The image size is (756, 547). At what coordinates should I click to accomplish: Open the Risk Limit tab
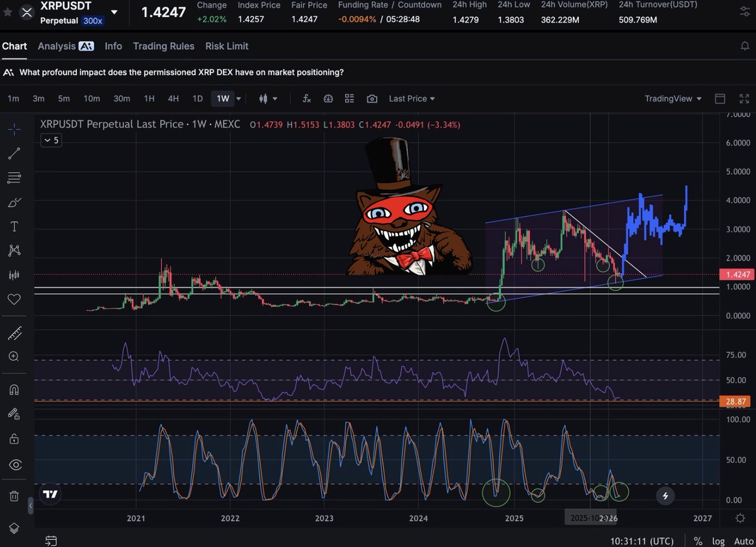[227, 46]
